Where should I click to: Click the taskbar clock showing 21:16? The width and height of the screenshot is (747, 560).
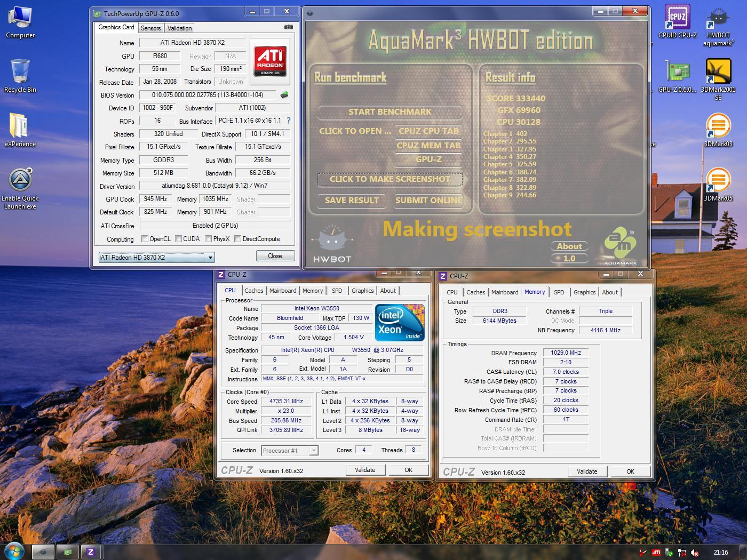point(720,553)
